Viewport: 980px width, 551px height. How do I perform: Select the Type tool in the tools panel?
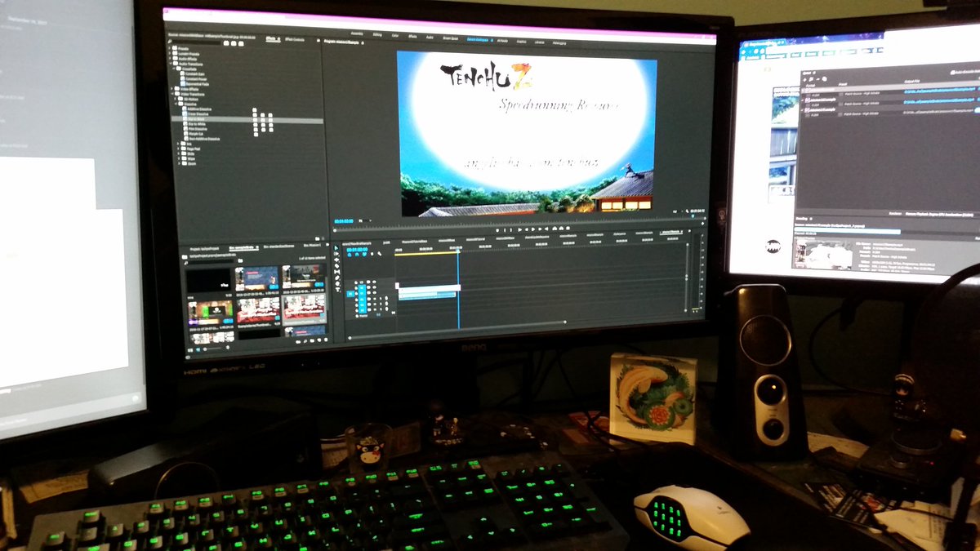coord(337,290)
